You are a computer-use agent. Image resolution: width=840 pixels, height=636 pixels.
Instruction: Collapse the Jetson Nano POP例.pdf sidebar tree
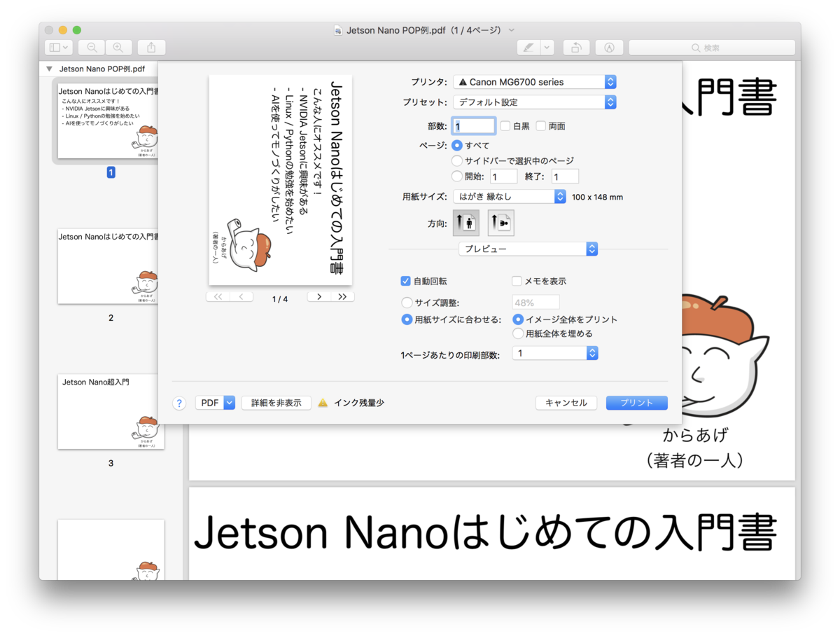49,69
